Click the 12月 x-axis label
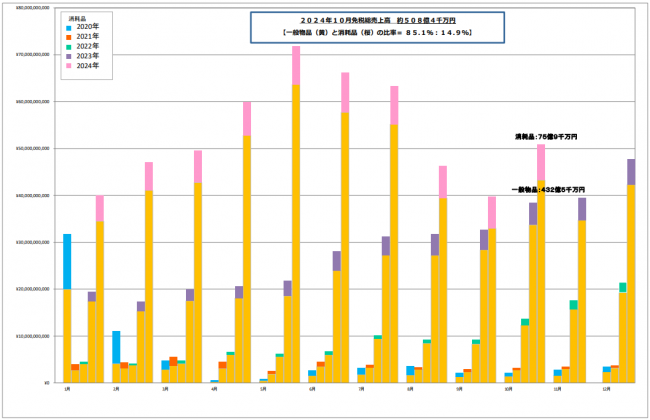Viewport: 650px width, 420px height. [x=606, y=389]
